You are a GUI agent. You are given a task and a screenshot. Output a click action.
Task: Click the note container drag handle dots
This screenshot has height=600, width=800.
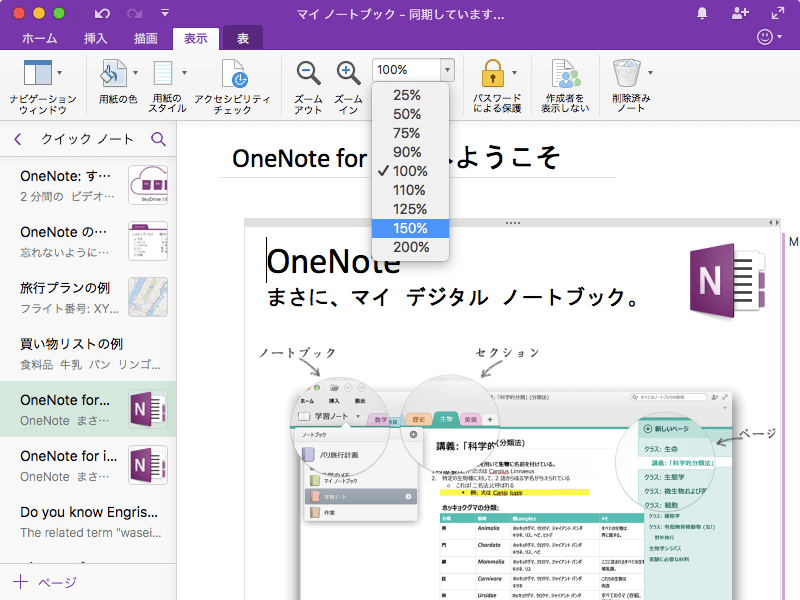(513, 223)
